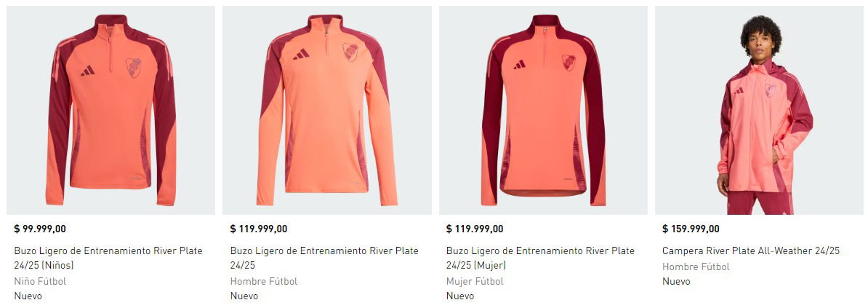The image size is (868, 308).
Task: Select the $ 159.999,00 jacket price
Action: pyautogui.click(x=691, y=229)
